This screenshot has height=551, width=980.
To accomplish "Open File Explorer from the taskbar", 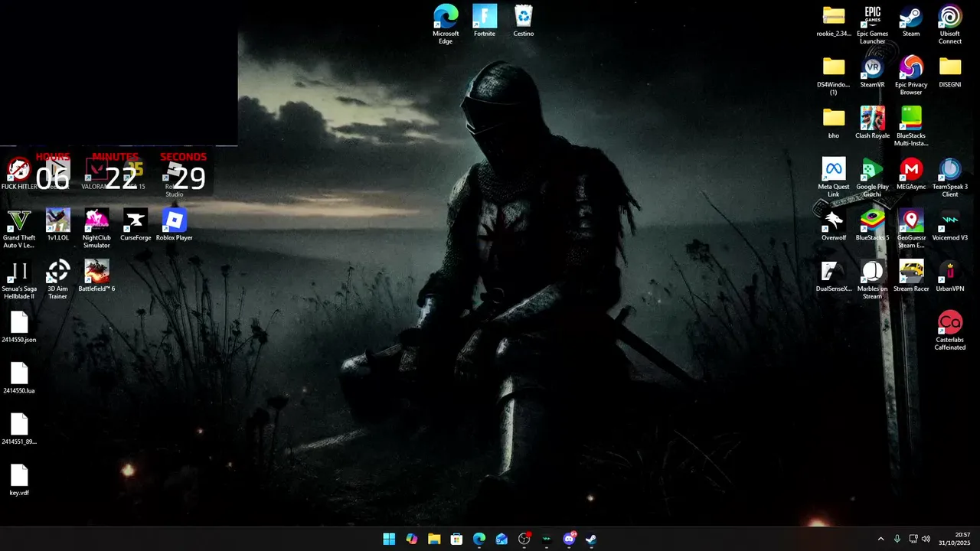I will pyautogui.click(x=434, y=539).
